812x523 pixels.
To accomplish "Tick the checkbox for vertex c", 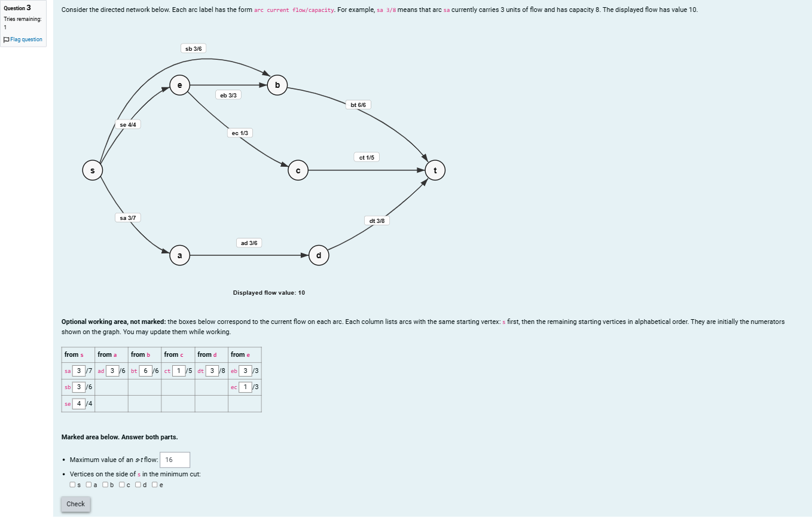I will pos(122,485).
